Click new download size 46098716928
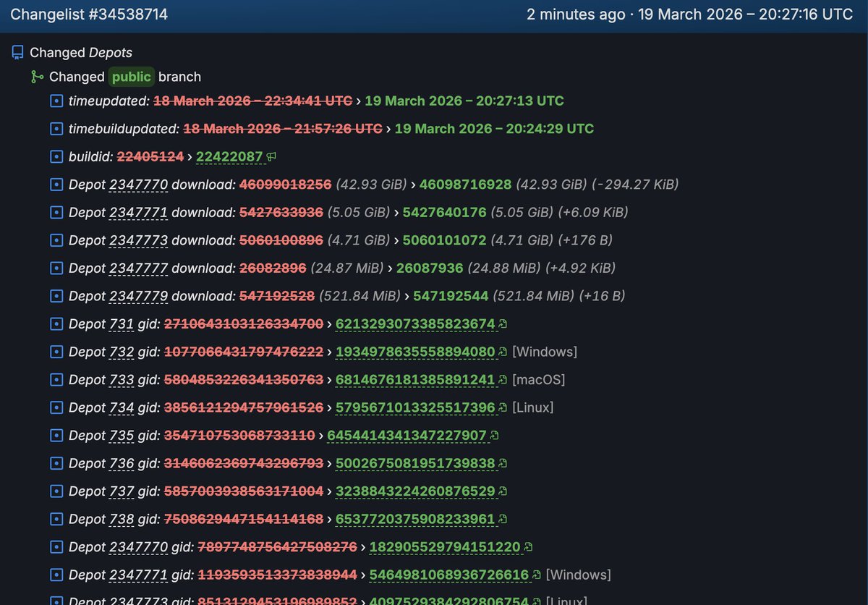The width and height of the screenshot is (868, 605). (x=465, y=185)
